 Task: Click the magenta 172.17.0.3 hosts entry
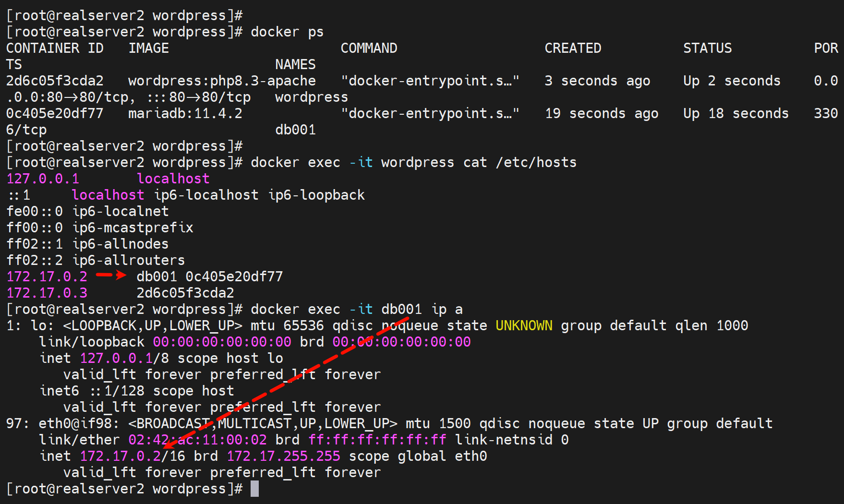(x=47, y=293)
